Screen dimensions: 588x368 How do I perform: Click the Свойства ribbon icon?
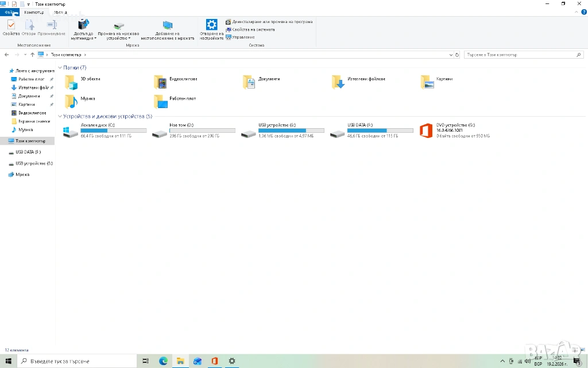click(11, 26)
